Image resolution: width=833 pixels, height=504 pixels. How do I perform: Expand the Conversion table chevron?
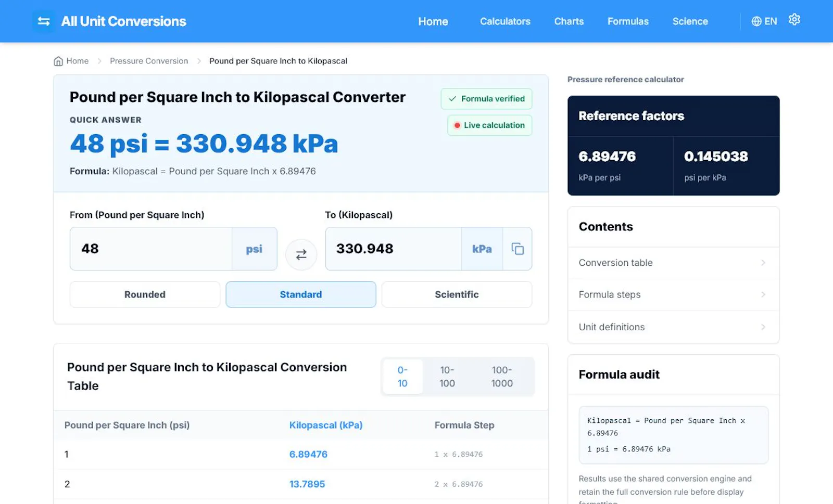pyautogui.click(x=763, y=263)
